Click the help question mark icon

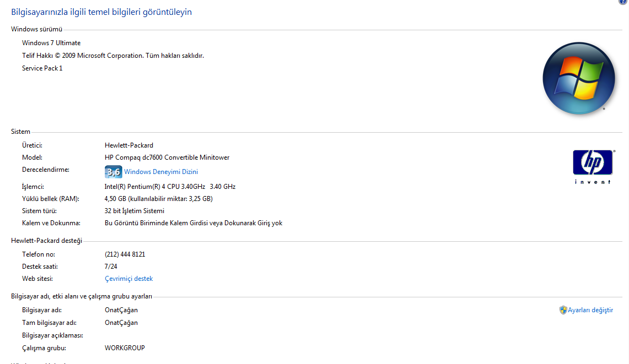pyautogui.click(x=623, y=2)
